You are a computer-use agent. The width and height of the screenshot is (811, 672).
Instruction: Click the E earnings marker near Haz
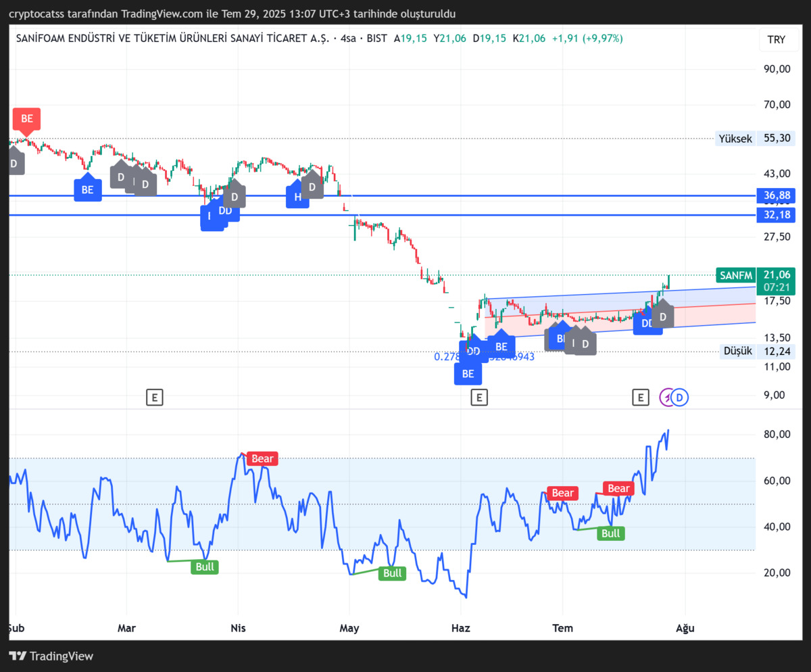[478, 398]
